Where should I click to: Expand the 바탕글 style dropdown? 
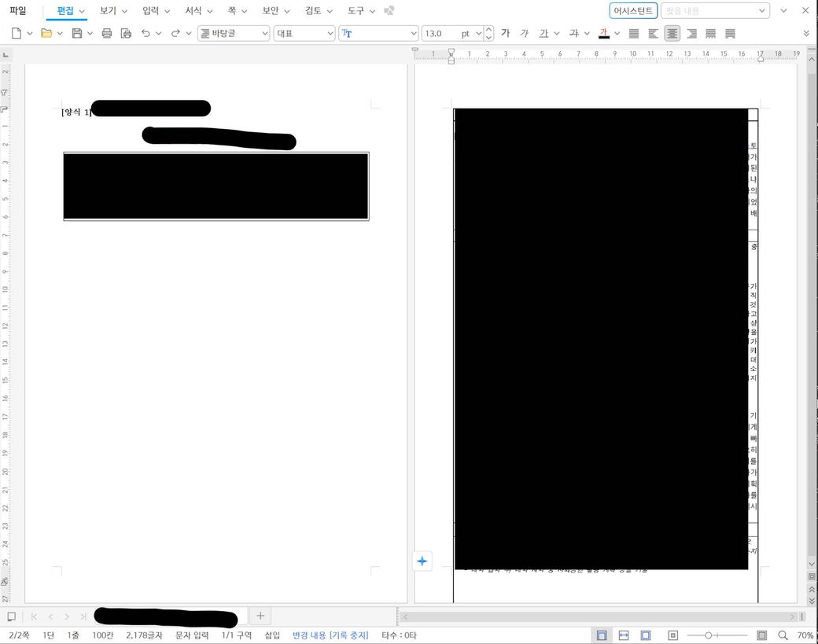point(264,33)
